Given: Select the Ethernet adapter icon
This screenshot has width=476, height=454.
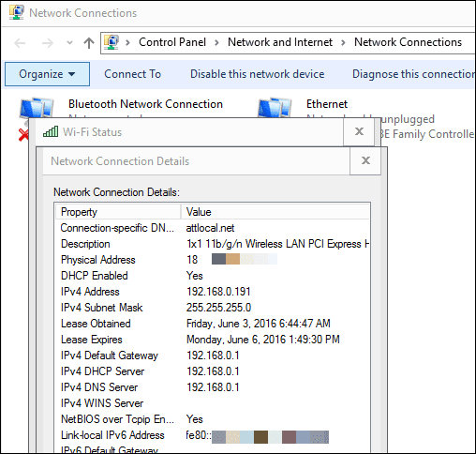Looking at the screenshot, I should (275, 108).
